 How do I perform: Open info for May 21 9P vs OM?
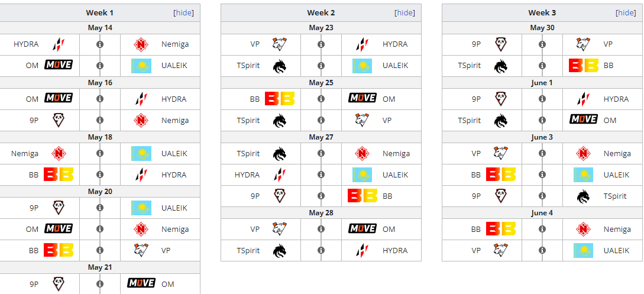point(100,284)
